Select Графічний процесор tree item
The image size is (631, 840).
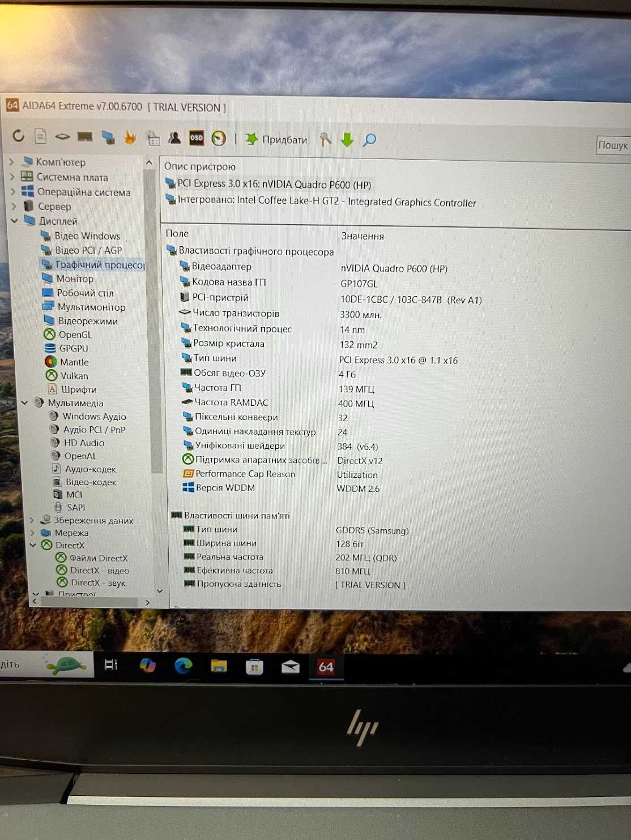pos(93,264)
